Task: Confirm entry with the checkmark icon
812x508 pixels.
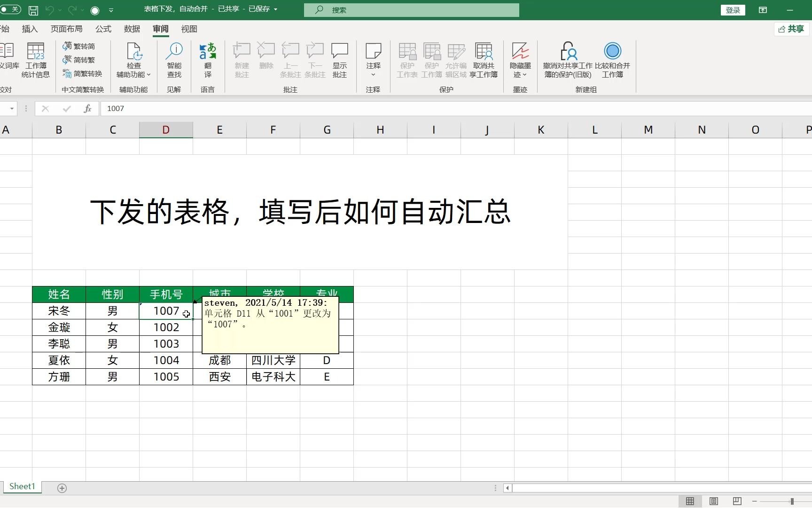Action: 66,109
